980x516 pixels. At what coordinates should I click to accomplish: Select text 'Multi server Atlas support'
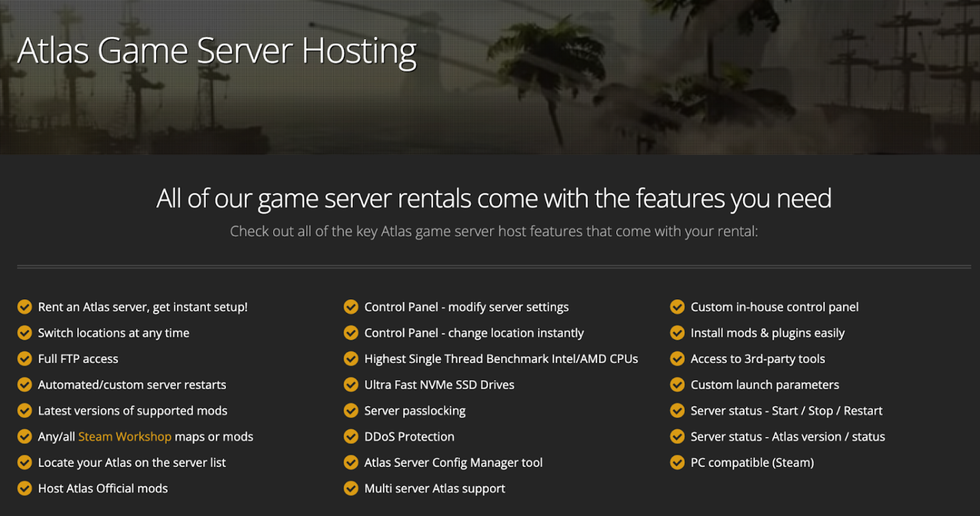[435, 489]
